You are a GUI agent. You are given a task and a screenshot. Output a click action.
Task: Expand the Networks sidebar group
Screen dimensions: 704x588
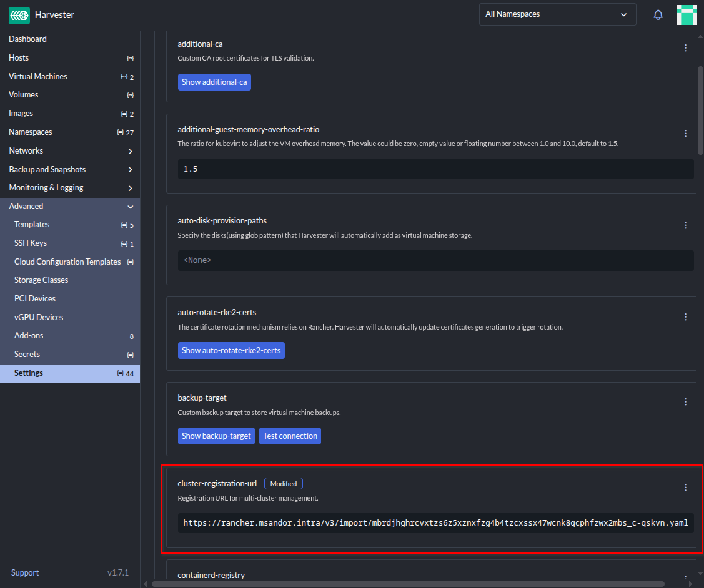click(130, 151)
